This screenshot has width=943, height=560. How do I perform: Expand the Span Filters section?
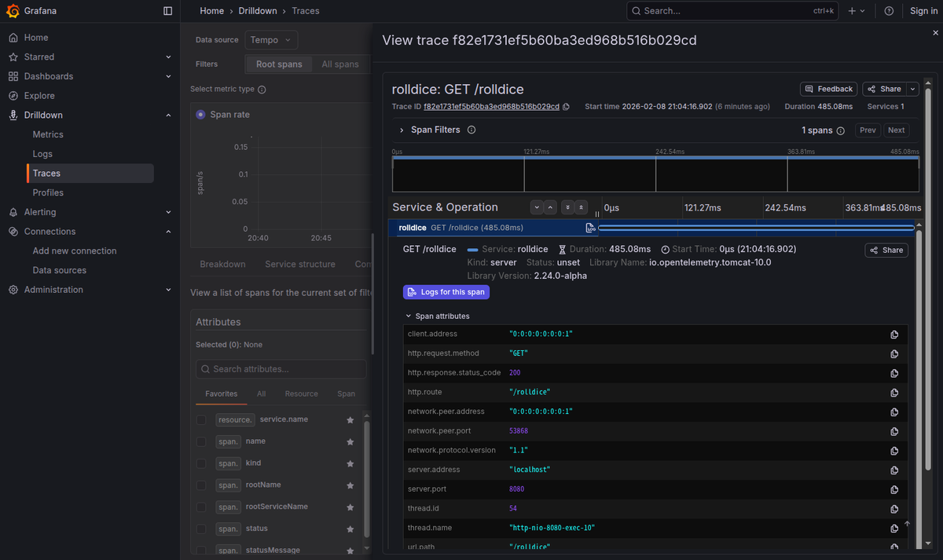[x=402, y=130]
